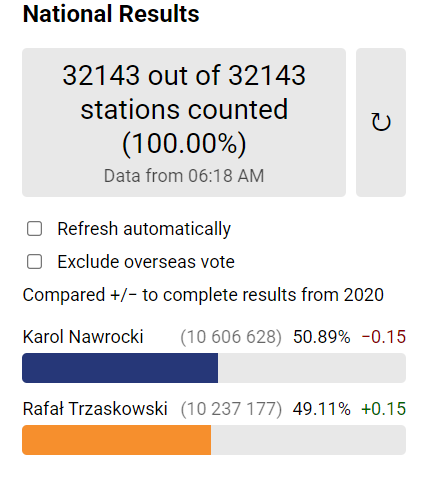Select the Rafał Trzaskowski candidate name

(x=95, y=409)
